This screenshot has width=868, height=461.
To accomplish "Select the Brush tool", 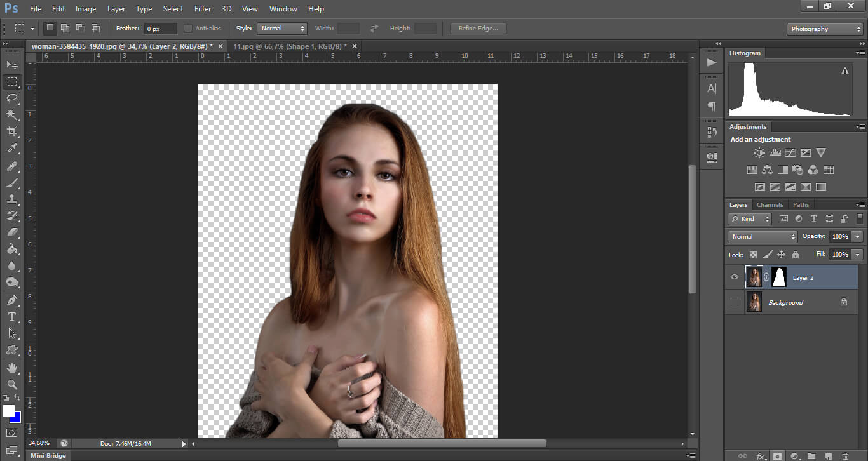I will [x=12, y=183].
